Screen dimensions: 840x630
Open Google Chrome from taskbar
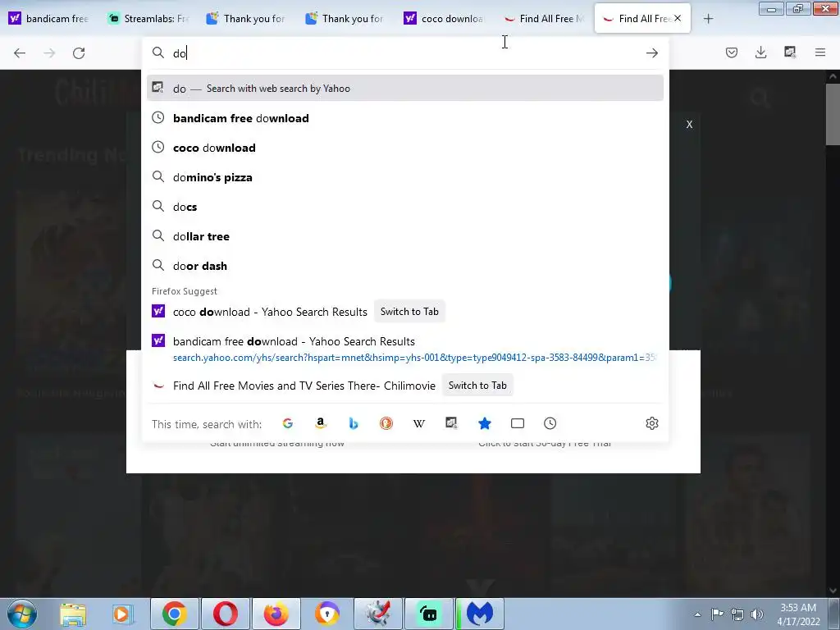[175, 614]
